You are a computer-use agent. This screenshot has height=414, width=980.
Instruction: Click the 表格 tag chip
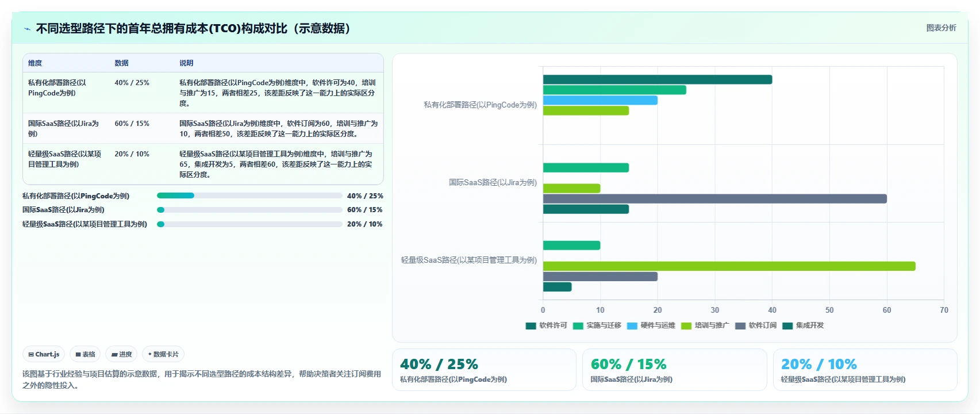86,354
